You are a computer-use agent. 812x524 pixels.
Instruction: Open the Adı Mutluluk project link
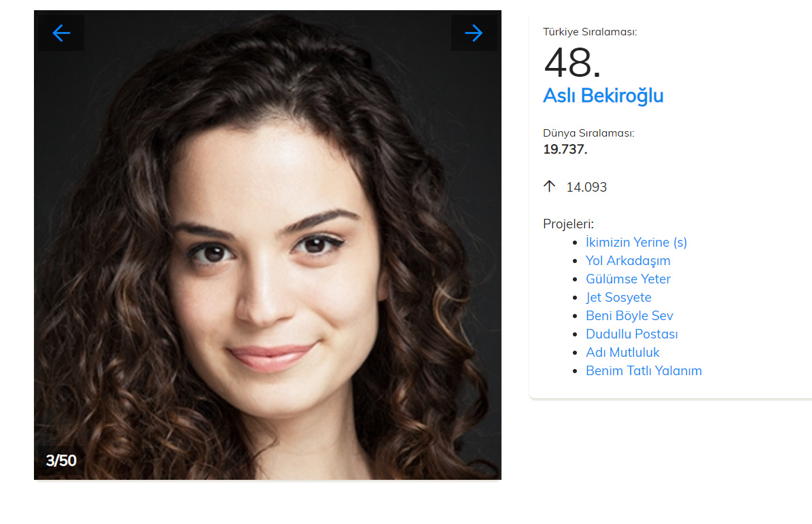(x=622, y=353)
